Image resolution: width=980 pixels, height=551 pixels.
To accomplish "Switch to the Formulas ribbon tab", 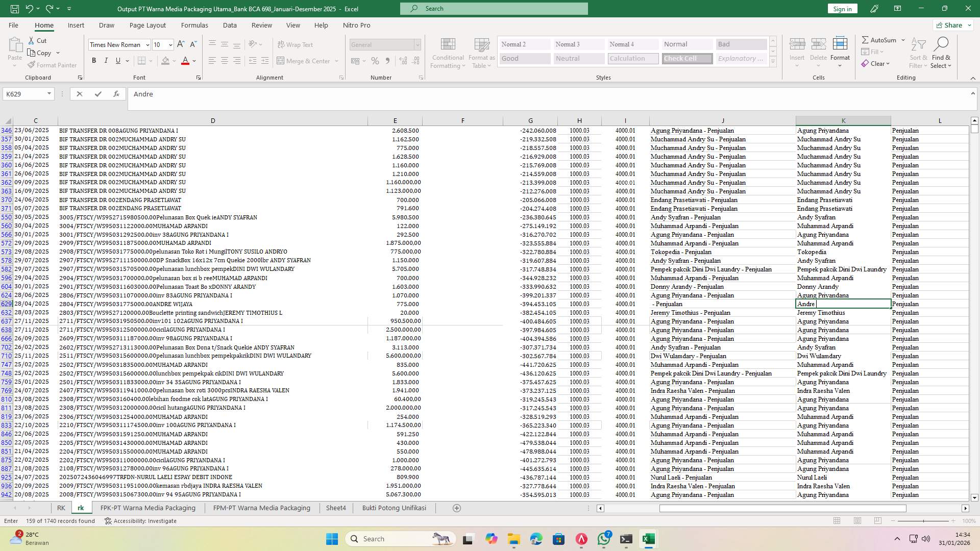I will tap(194, 25).
